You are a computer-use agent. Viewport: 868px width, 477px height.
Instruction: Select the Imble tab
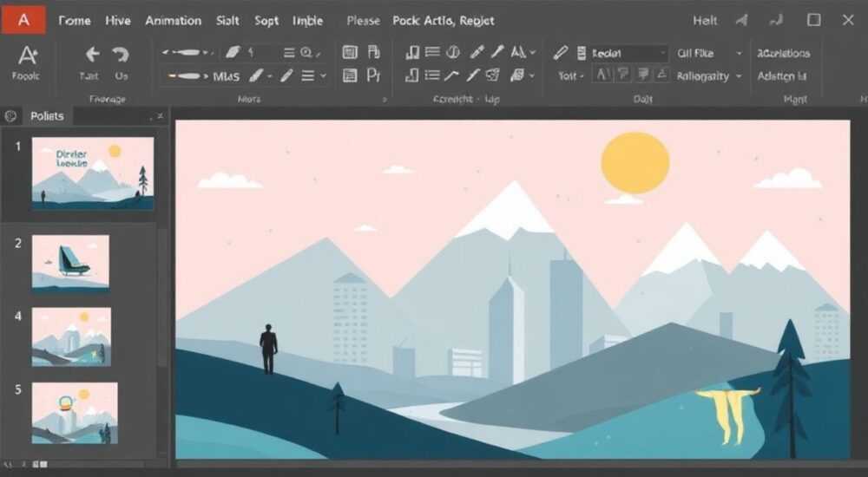click(307, 21)
